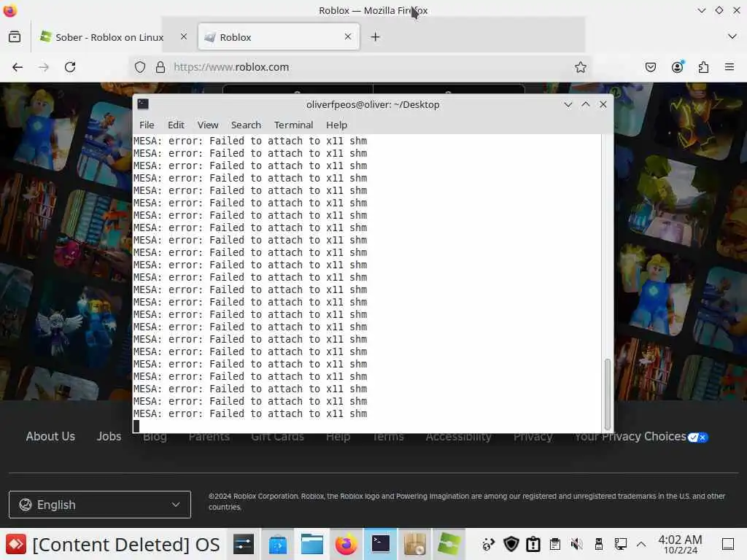Image resolution: width=747 pixels, height=560 pixels.
Task: Click last 'MESA: error: Failed to attach' line
Action: [250, 413]
